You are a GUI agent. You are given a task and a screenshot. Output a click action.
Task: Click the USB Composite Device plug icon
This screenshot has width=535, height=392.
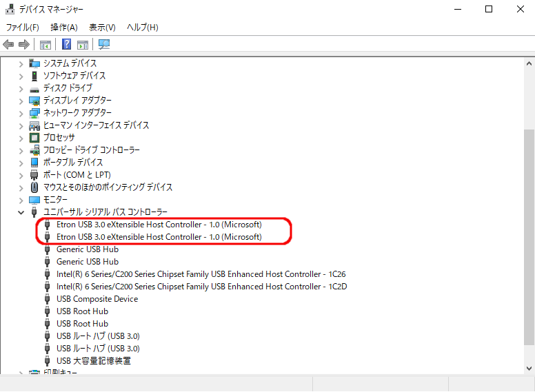click(x=48, y=299)
